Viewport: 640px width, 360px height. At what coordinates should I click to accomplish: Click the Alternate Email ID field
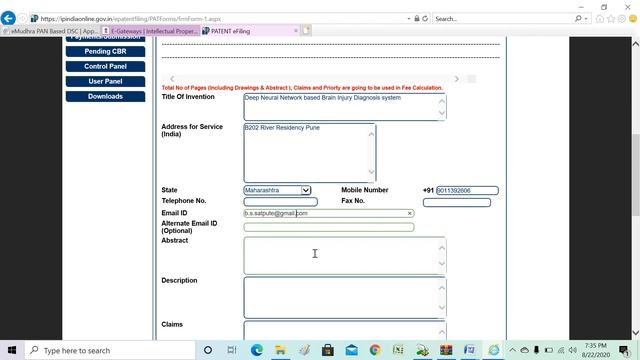click(x=329, y=227)
